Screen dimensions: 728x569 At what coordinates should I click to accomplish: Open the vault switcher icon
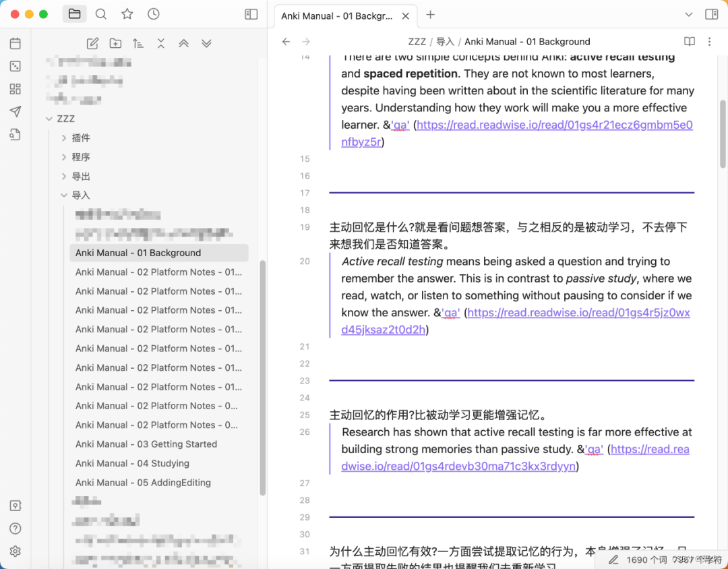click(x=16, y=505)
